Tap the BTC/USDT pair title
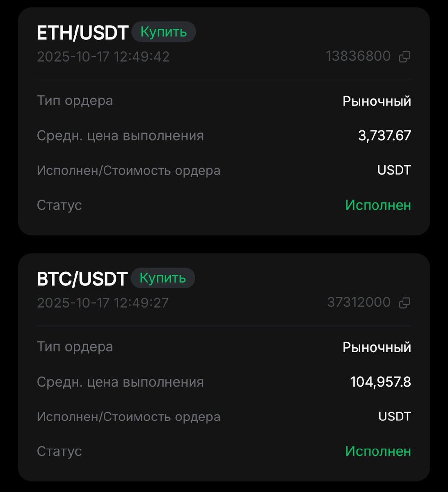The height and width of the screenshot is (492, 448). (x=82, y=279)
